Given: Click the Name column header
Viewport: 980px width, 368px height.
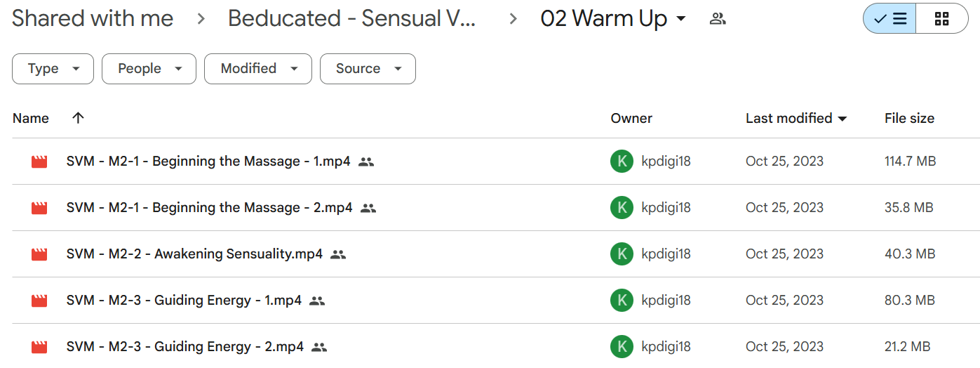Looking at the screenshot, I should pos(31,118).
